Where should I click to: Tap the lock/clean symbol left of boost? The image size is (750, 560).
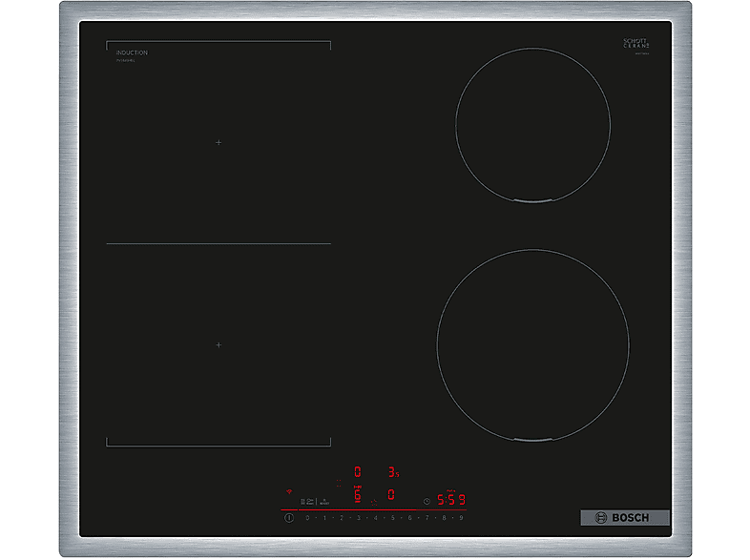(307, 502)
